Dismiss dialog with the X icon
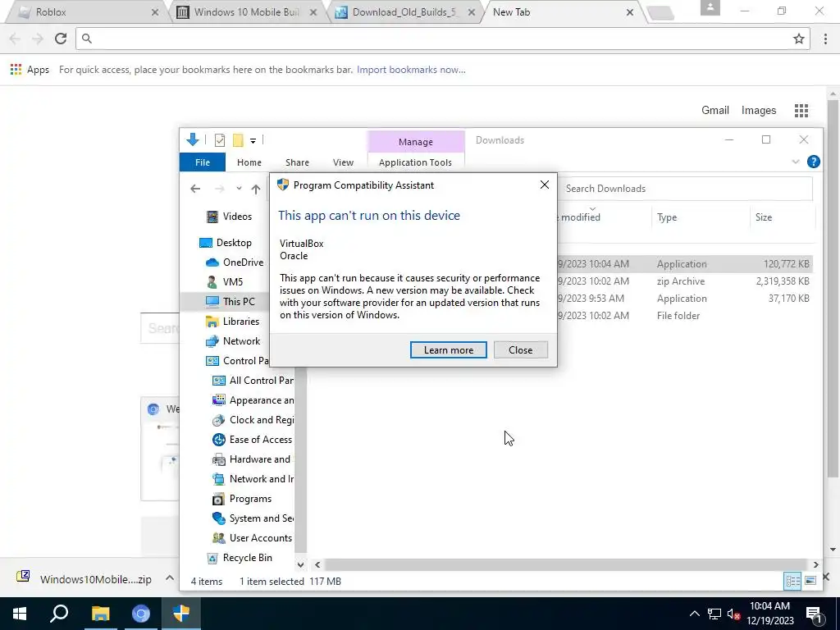 (x=545, y=185)
